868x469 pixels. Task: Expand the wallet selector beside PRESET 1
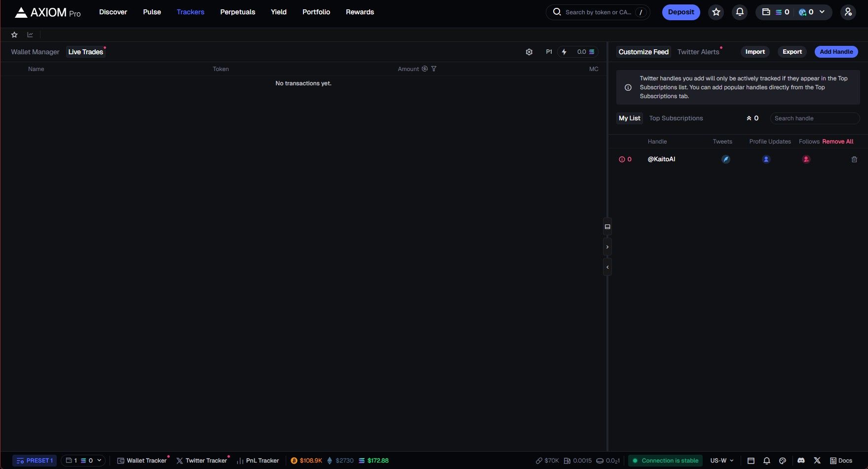[83, 461]
